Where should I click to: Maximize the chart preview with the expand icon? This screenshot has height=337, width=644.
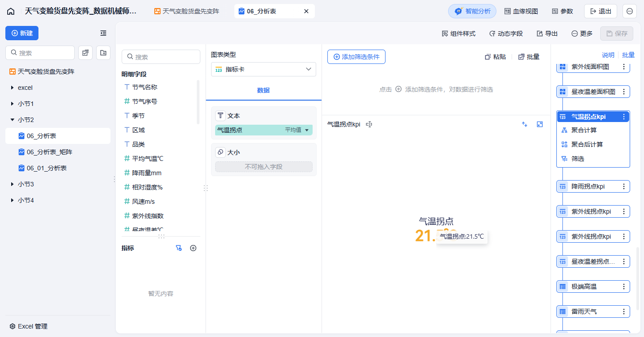[x=540, y=124]
